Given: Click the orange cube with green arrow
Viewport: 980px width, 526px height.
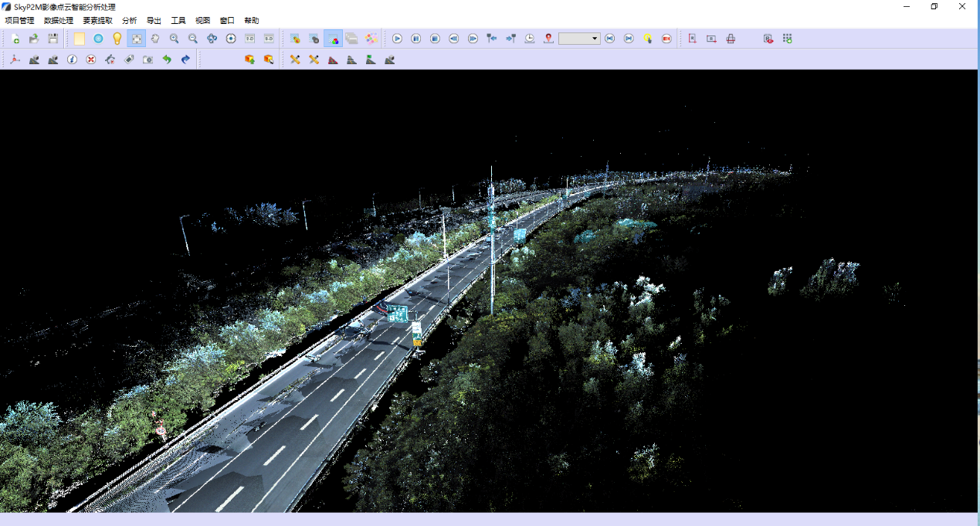Looking at the screenshot, I should pos(249,59).
